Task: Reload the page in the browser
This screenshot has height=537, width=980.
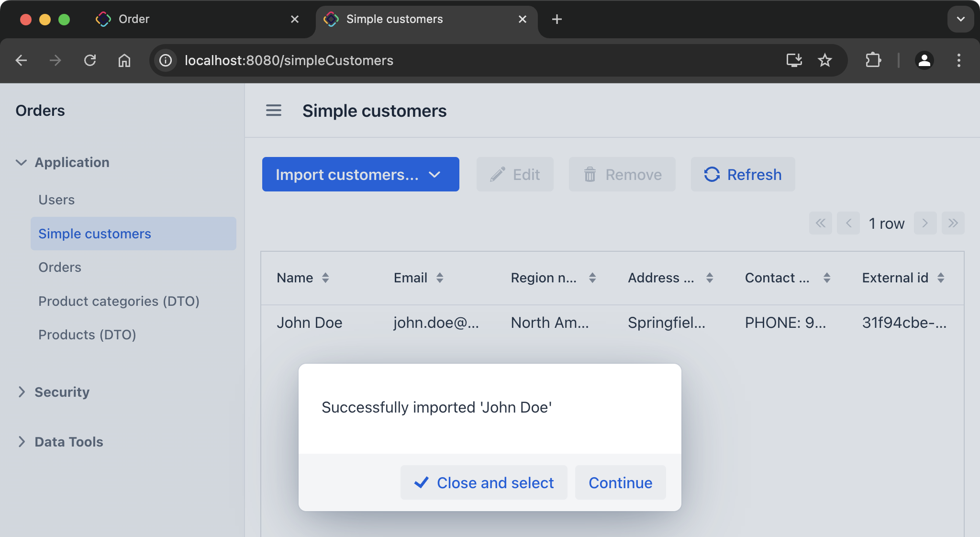Action: tap(90, 60)
